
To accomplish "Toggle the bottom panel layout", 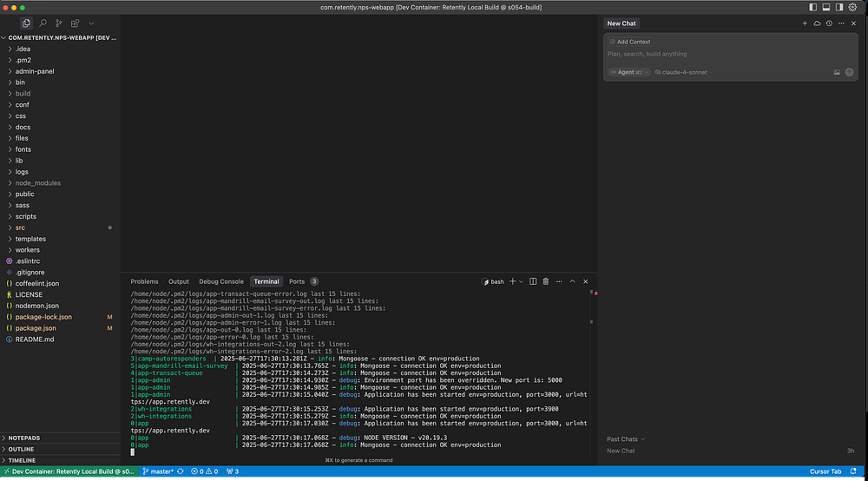I will click(x=825, y=7).
